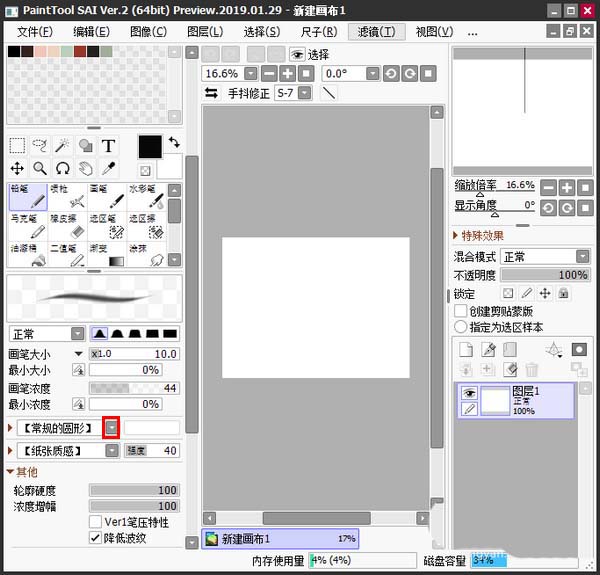Select the hand pan tool
Image resolution: width=600 pixels, height=575 pixels.
pyautogui.click(x=85, y=168)
